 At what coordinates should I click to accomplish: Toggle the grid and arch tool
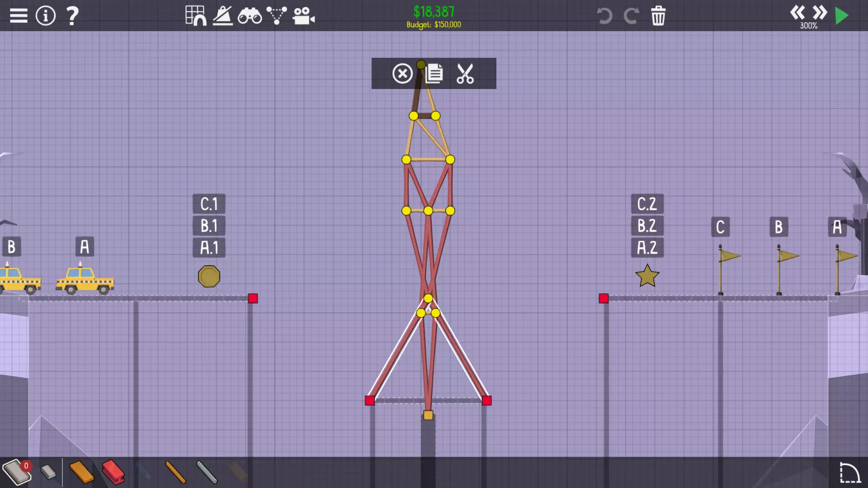[196, 16]
